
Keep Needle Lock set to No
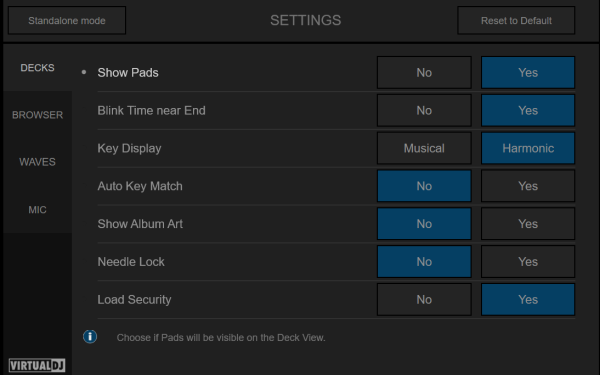coord(424,262)
